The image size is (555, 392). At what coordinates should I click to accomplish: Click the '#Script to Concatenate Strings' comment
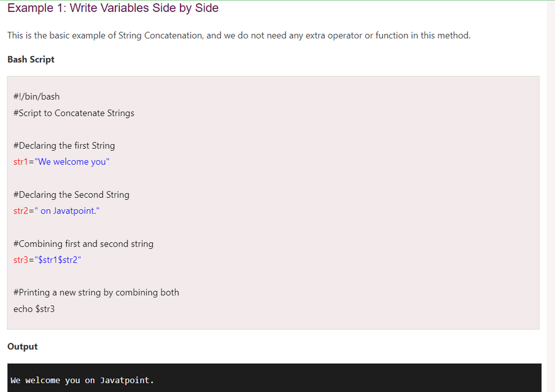[74, 113]
